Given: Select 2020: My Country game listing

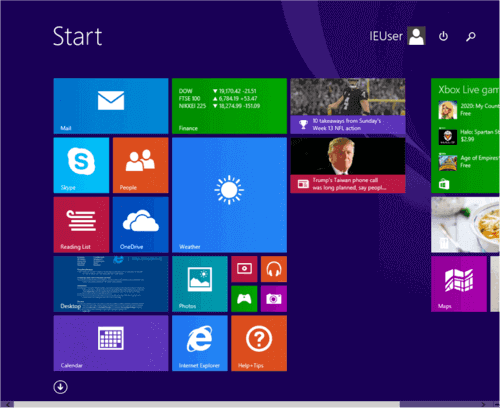Looking at the screenshot, I should point(469,110).
